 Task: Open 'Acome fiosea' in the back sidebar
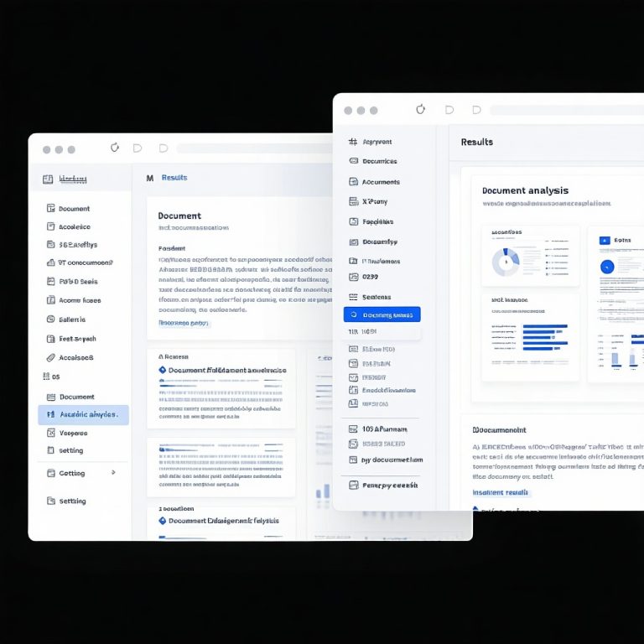coord(80,300)
